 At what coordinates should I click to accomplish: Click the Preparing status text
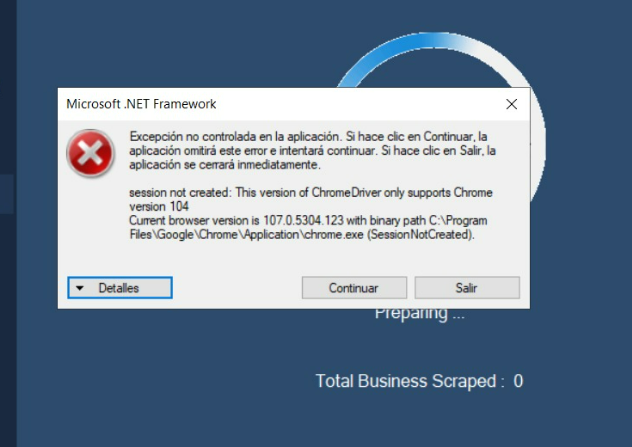420,314
